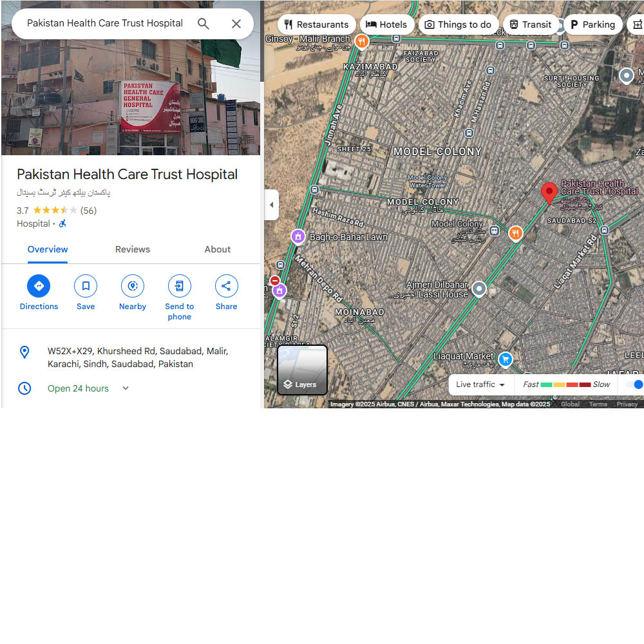Click the bus stop icon above Mehran Depo Rd
The height and width of the screenshot is (644, 644).
(281, 265)
